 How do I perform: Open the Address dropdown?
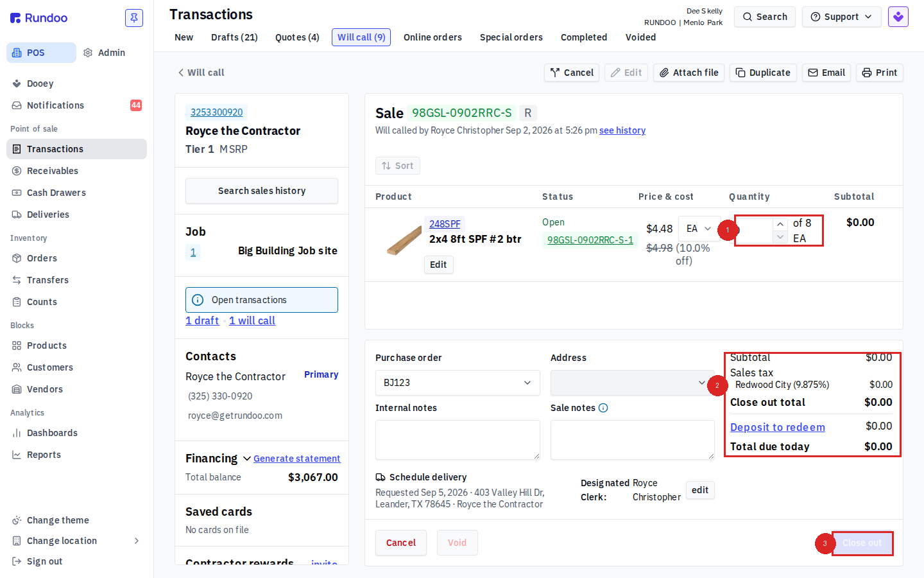[632, 383]
